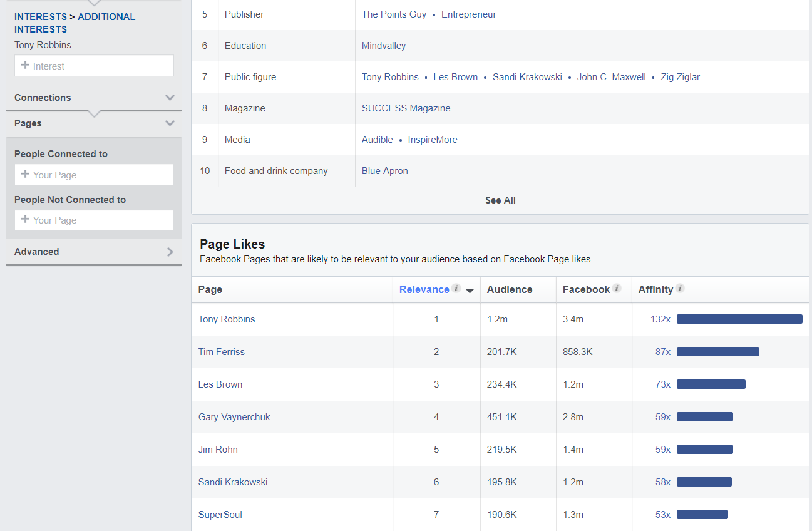Open the Gary Vaynerchuk page link
This screenshot has width=812, height=531.
tap(234, 417)
